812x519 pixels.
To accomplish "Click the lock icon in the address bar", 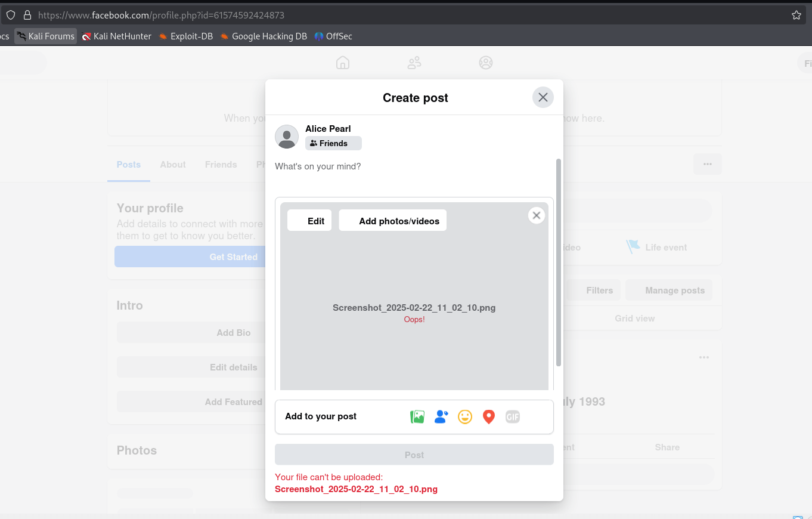I will [27, 15].
